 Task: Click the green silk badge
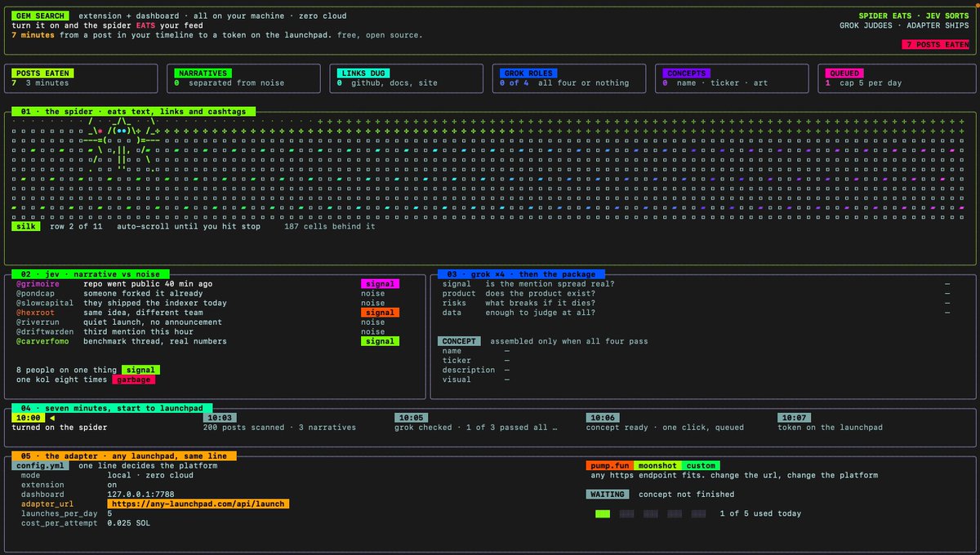coord(26,227)
